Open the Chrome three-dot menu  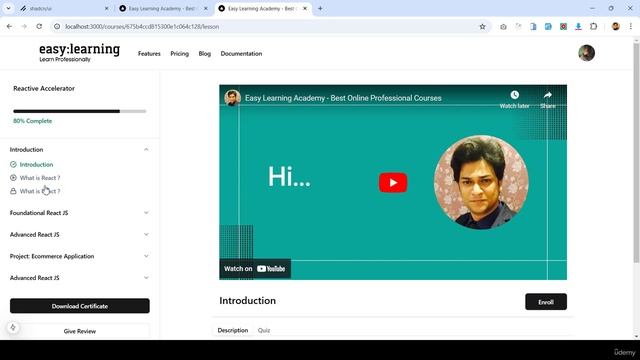click(x=631, y=27)
